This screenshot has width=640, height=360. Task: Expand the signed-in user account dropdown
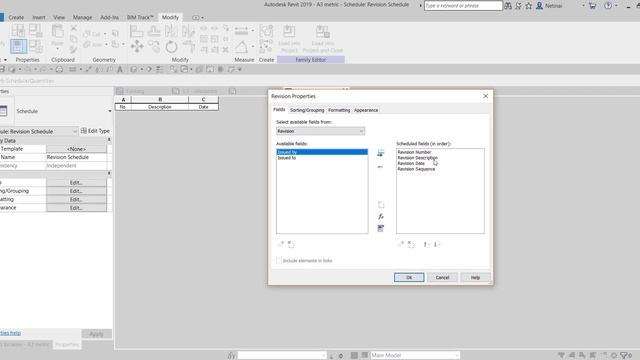click(583, 6)
